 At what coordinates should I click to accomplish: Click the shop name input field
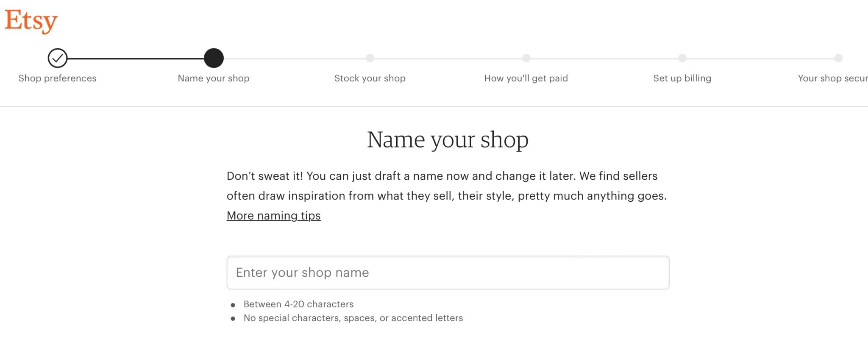pos(448,272)
